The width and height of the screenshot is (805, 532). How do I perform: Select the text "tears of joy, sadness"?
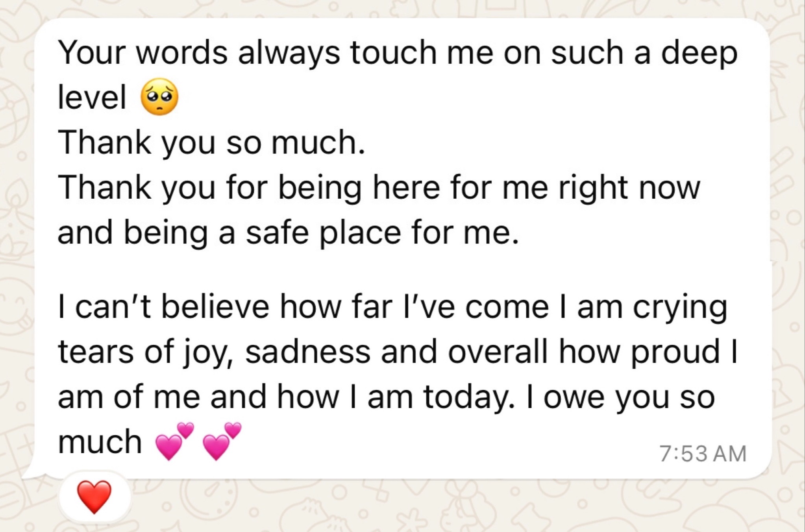tap(214, 353)
